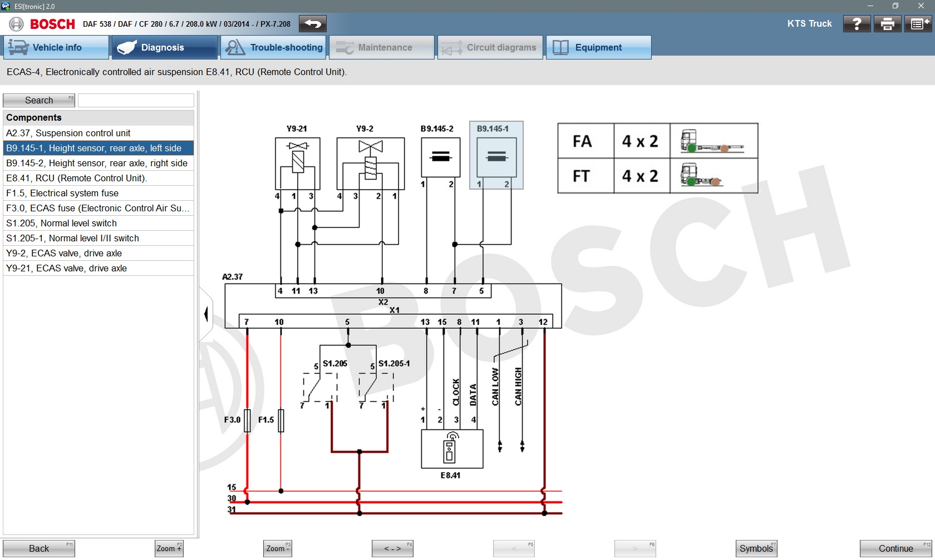The width and height of the screenshot is (935, 560).
Task: Open the print function with the printer icon
Action: click(x=887, y=23)
